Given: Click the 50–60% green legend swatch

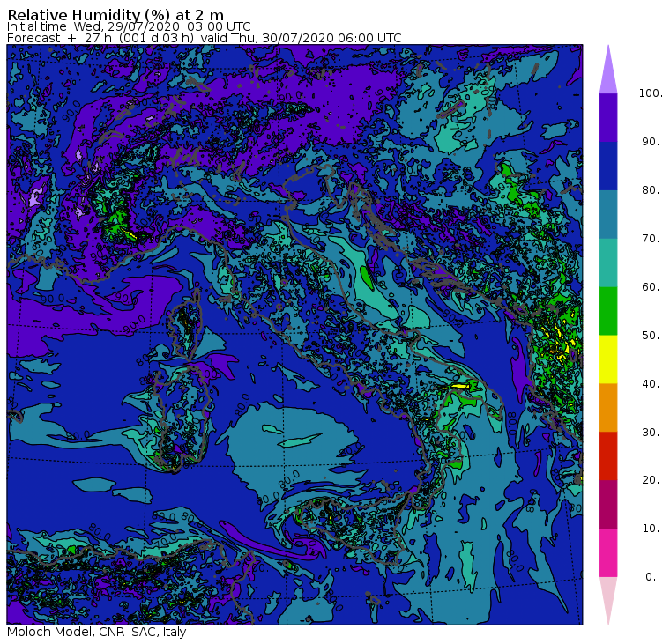Looking at the screenshot, I should pos(608,311).
